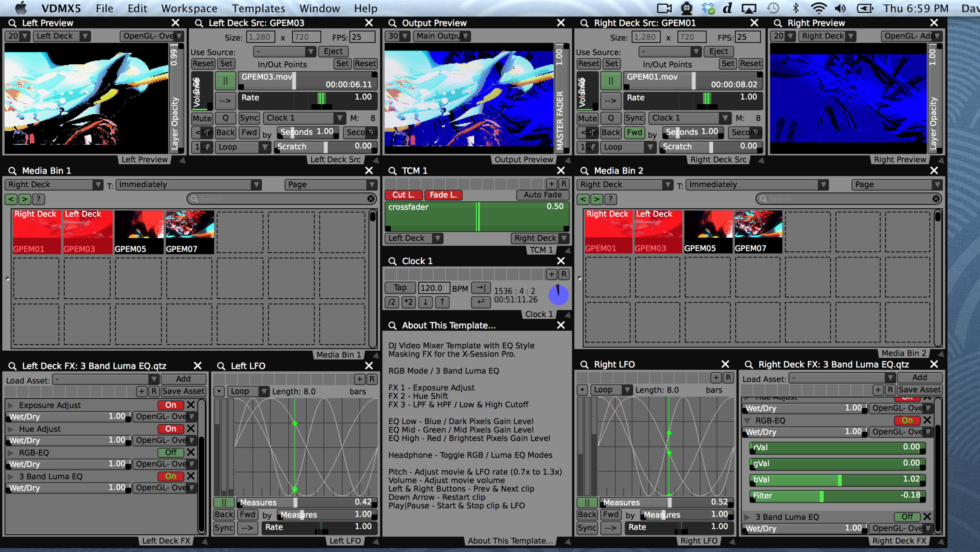Screen dimensions: 980x552
Task: Open the Clock 1 dropdown in Left Deck Src
Action: pos(304,118)
